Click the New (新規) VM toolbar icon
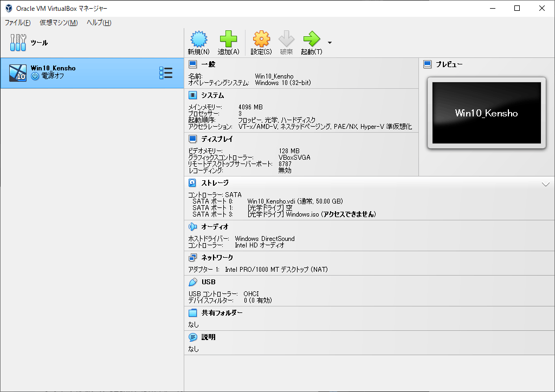555x392 pixels. pos(198,39)
